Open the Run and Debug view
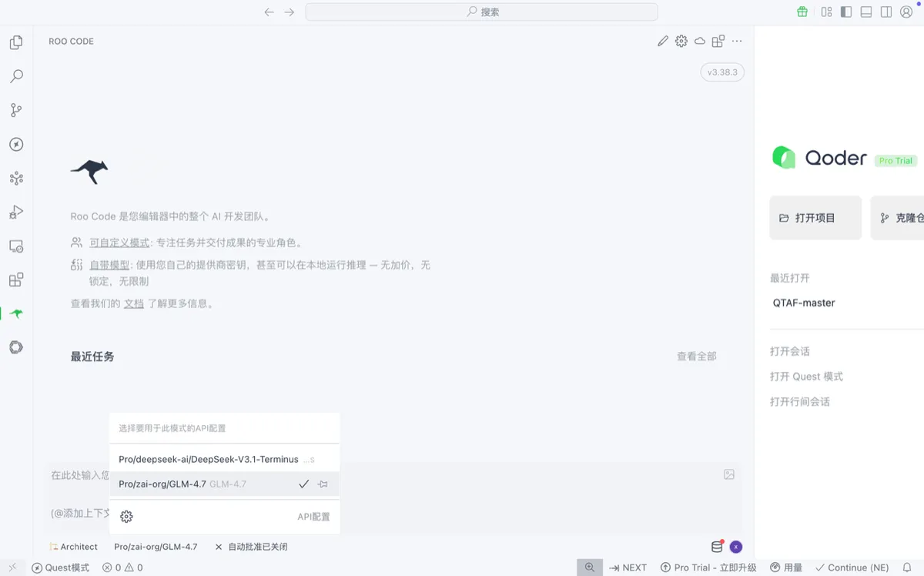The height and width of the screenshot is (576, 924). [16, 212]
